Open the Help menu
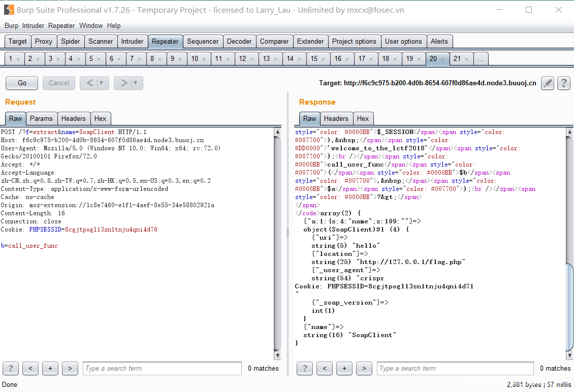 (114, 25)
